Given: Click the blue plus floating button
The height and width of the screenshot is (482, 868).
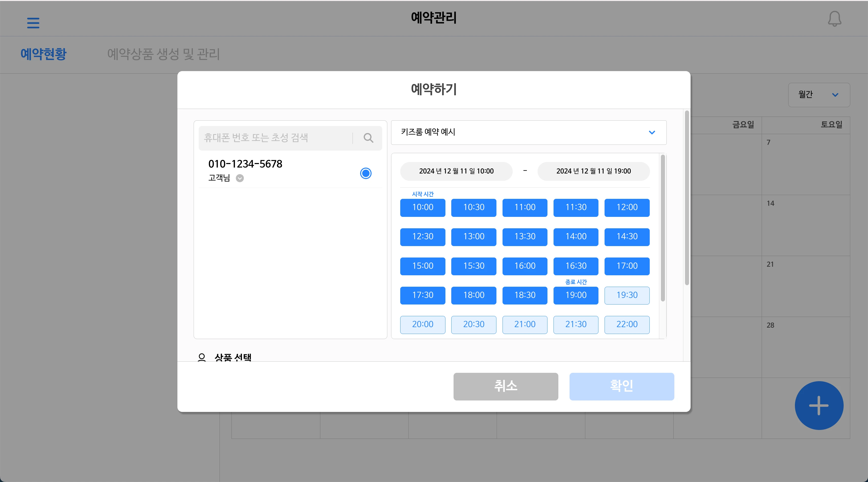Looking at the screenshot, I should click(819, 406).
